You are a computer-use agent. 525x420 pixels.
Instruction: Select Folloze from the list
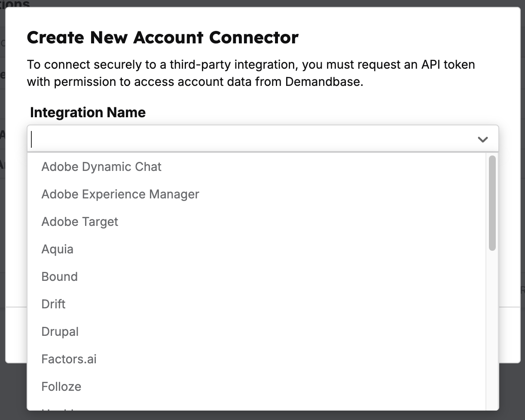pos(257,387)
